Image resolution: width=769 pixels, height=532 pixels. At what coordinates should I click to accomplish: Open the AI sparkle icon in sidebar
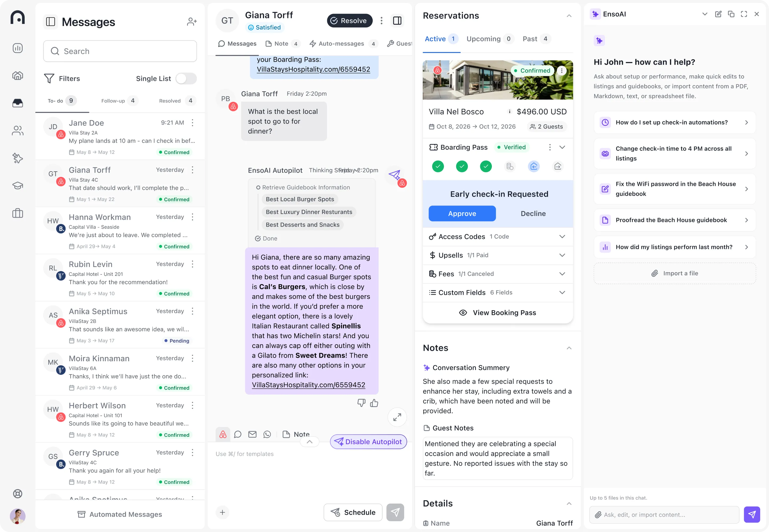(x=18, y=158)
